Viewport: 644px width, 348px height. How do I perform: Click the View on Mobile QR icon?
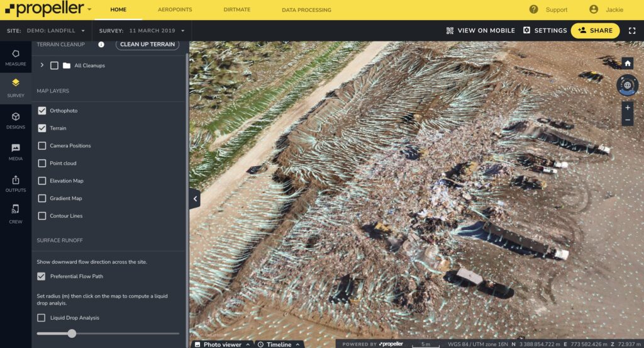pyautogui.click(x=450, y=30)
